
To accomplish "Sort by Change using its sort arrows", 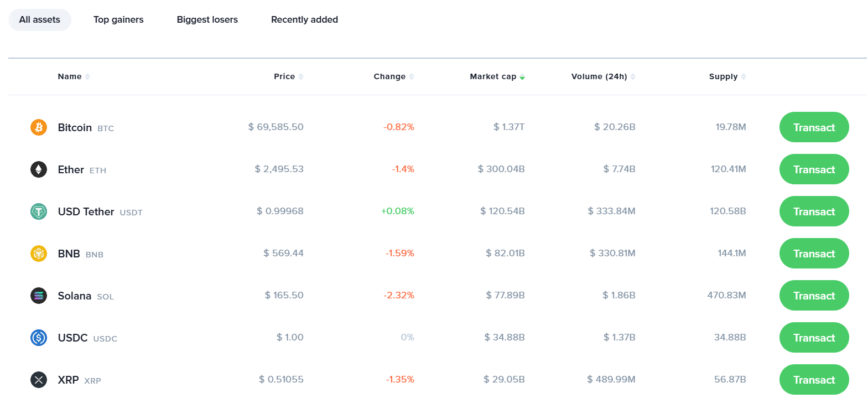I will (x=412, y=77).
